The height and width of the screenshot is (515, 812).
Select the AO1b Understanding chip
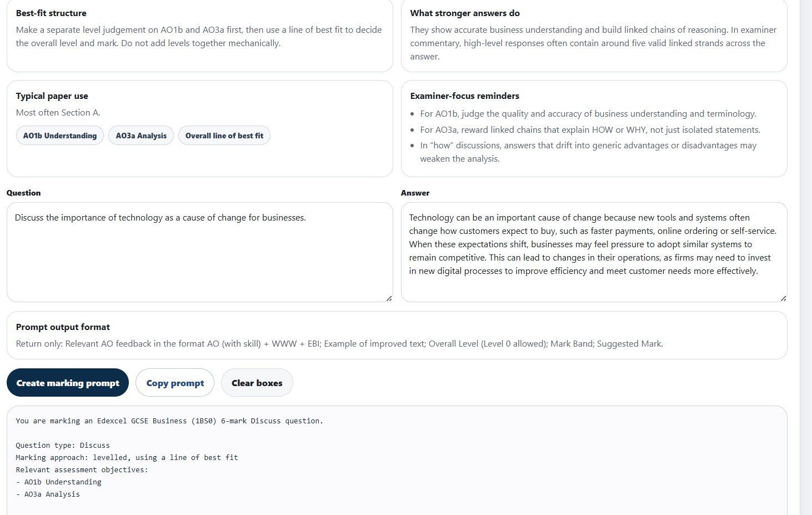(x=60, y=136)
